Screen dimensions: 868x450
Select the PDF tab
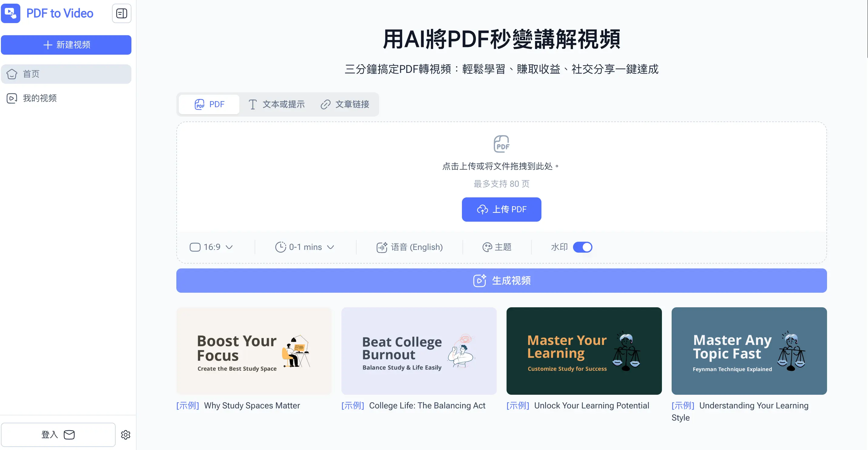pos(209,104)
